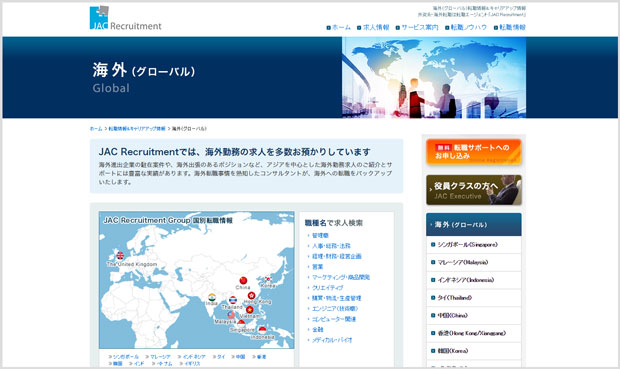Open the 求人情報 top navigation item
620x369 pixels.
(x=376, y=27)
